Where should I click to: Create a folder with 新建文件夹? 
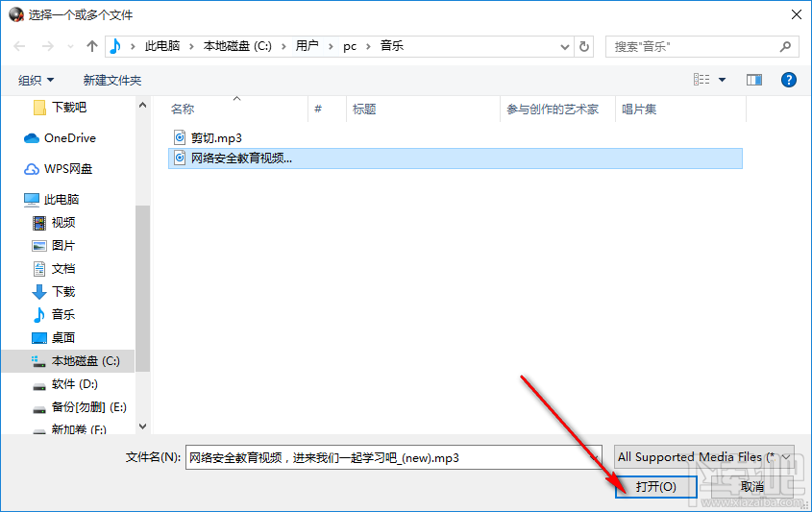(x=112, y=81)
